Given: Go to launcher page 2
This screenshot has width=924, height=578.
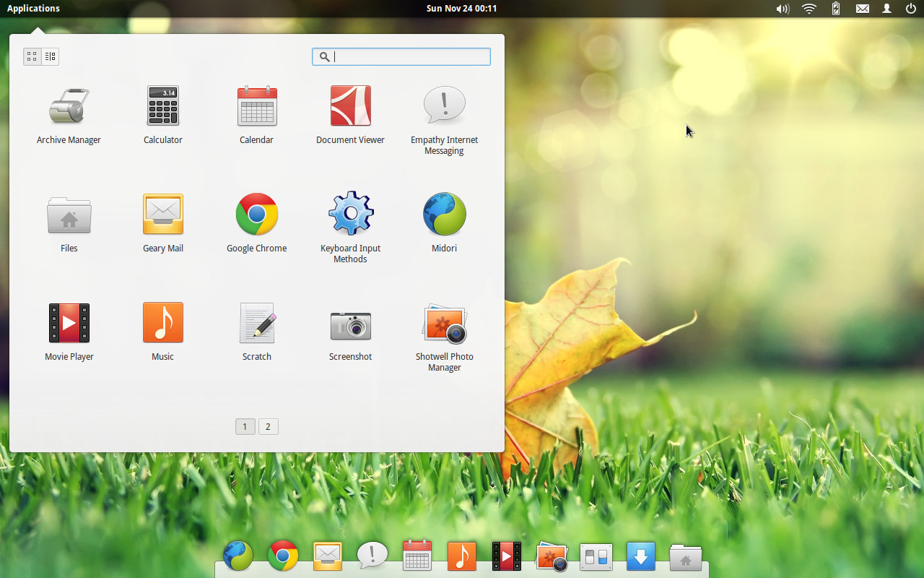Looking at the screenshot, I should coord(268,426).
